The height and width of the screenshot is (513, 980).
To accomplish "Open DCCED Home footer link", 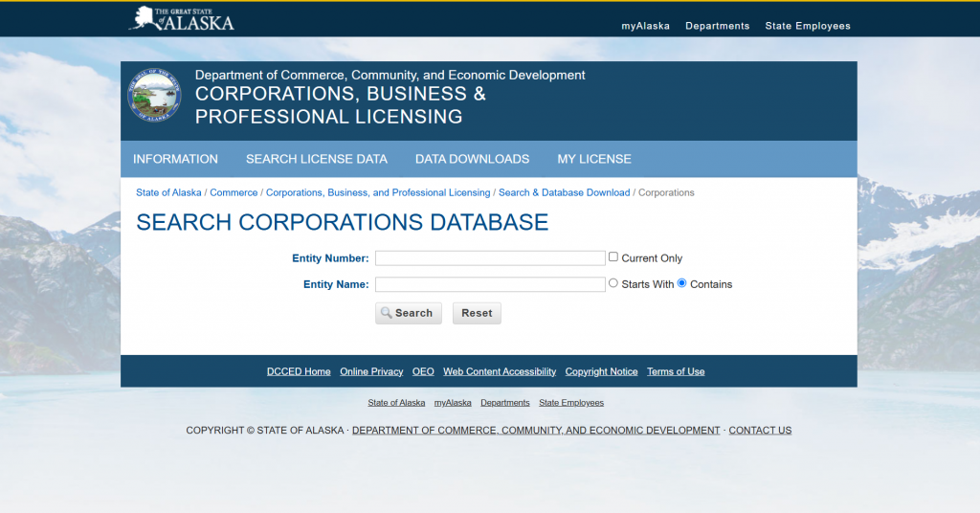I will pyautogui.click(x=299, y=371).
